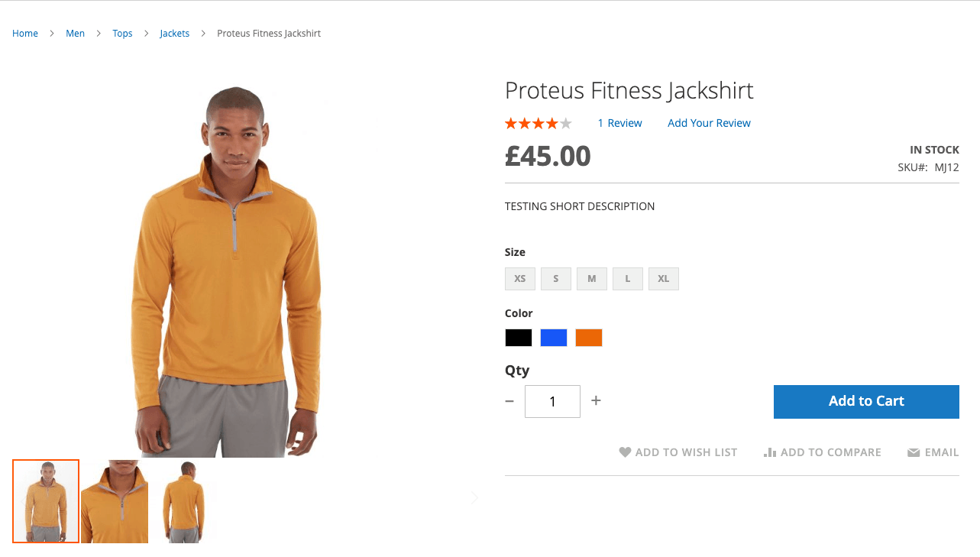Email this product using the envelope icon
The image size is (980, 557).
(x=913, y=452)
